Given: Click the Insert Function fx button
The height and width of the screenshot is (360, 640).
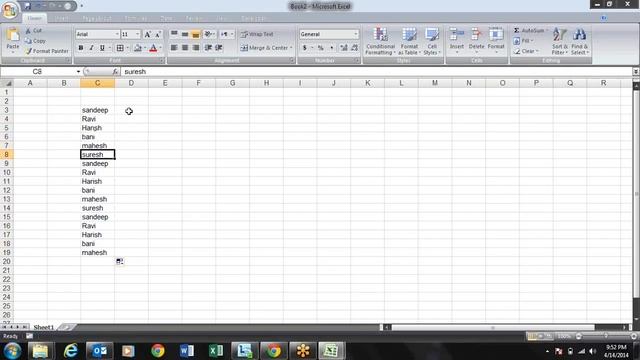Looking at the screenshot, I should point(115,71).
